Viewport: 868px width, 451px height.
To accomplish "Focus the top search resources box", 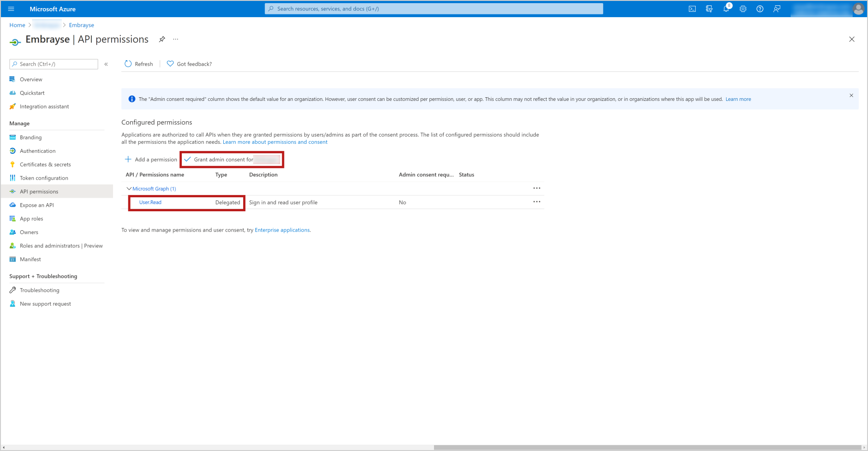I will tap(434, 9).
